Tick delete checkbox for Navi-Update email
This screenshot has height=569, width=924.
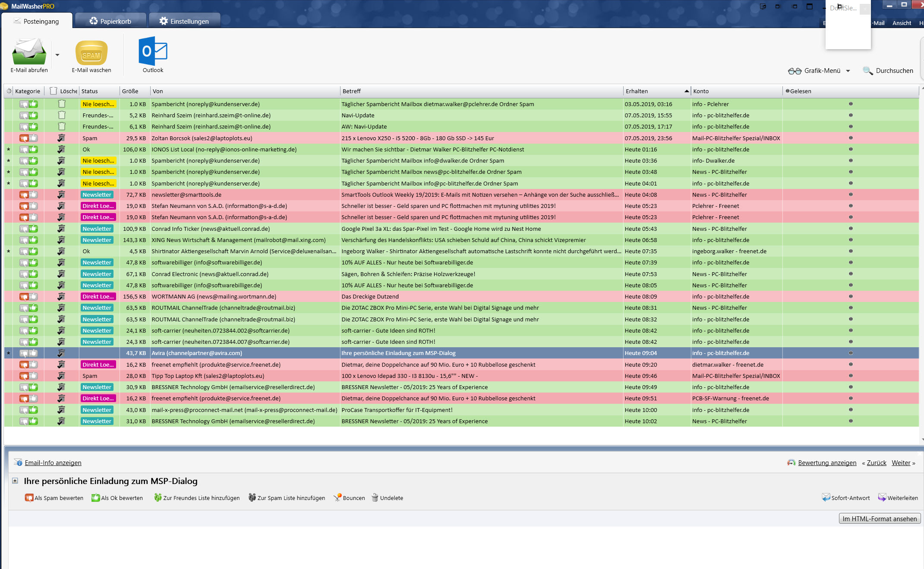pos(62,115)
